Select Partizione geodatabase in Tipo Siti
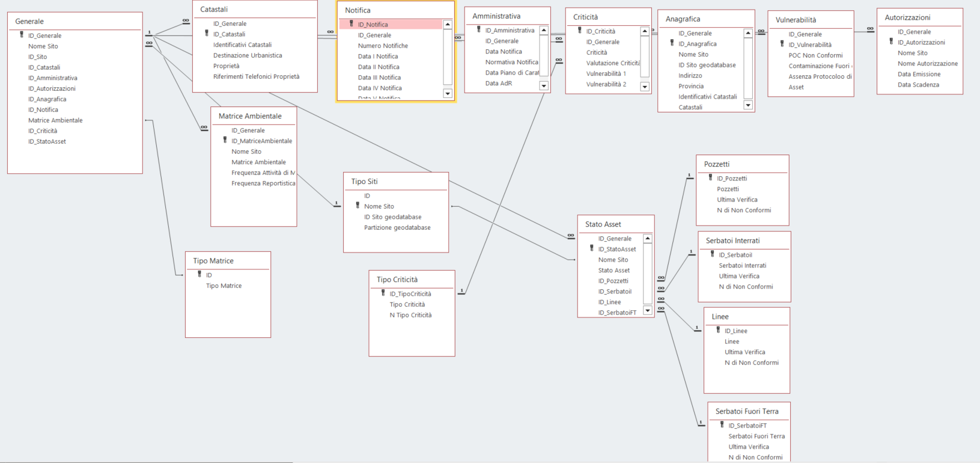The width and height of the screenshot is (980, 463). [x=397, y=227]
